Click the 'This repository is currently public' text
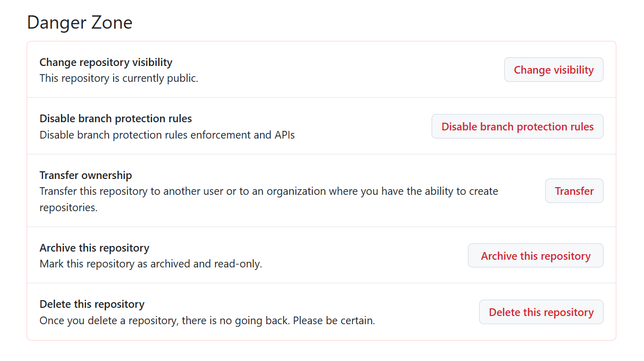This screenshot has height=361, width=644. 119,78
